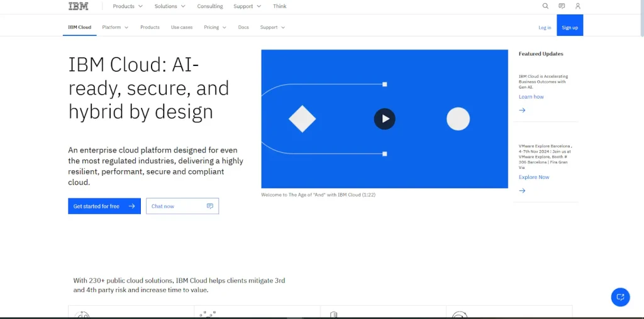Open the Explore Now link
This screenshot has width=644, height=319.
click(534, 178)
